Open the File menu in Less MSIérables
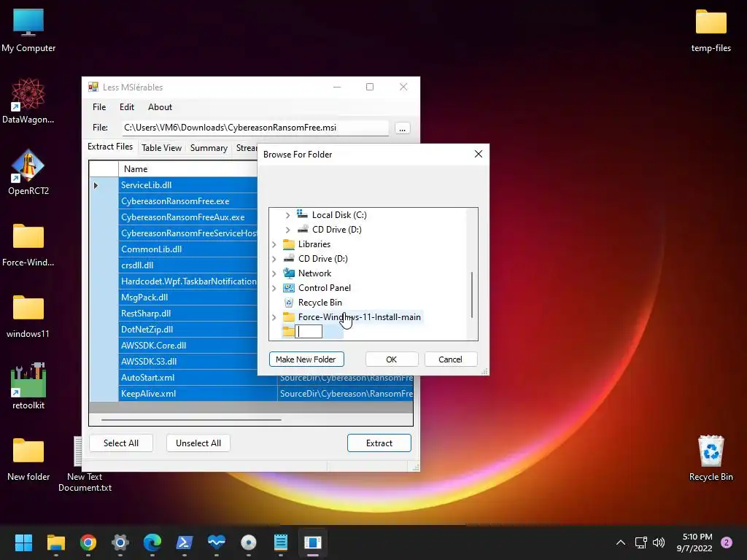Image resolution: width=747 pixels, height=560 pixels. tap(99, 107)
